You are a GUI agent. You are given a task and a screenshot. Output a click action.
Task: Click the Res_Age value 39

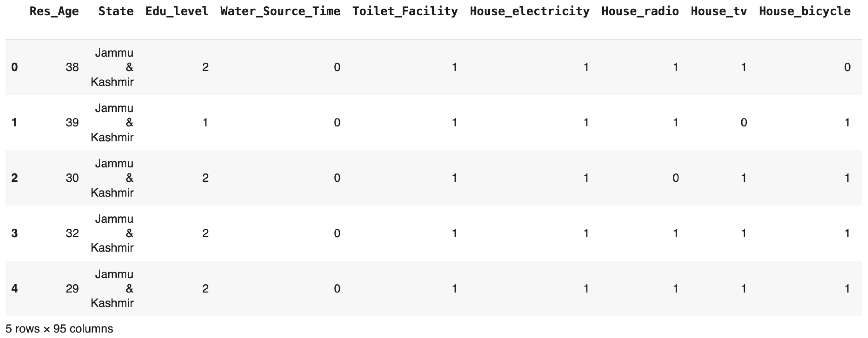pos(72,122)
